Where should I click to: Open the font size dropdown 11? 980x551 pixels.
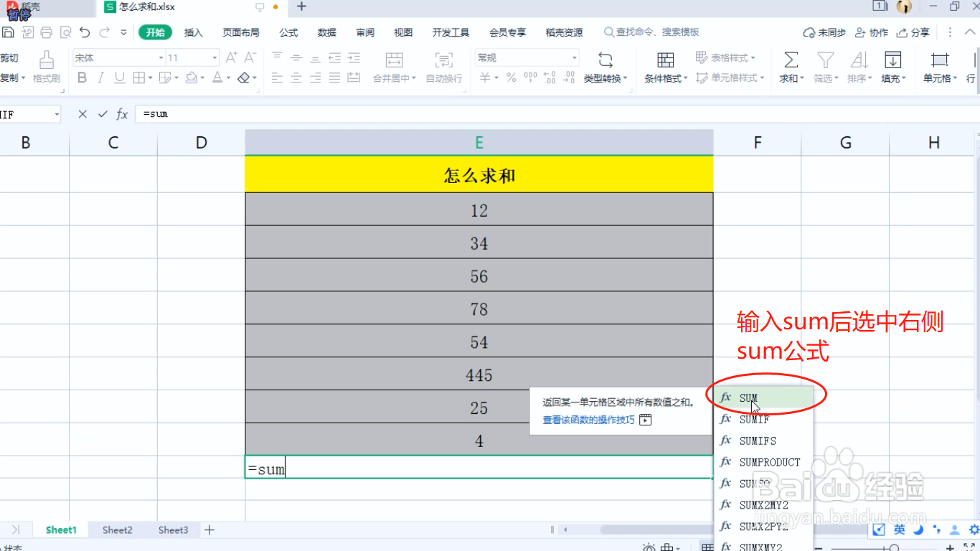pos(214,57)
